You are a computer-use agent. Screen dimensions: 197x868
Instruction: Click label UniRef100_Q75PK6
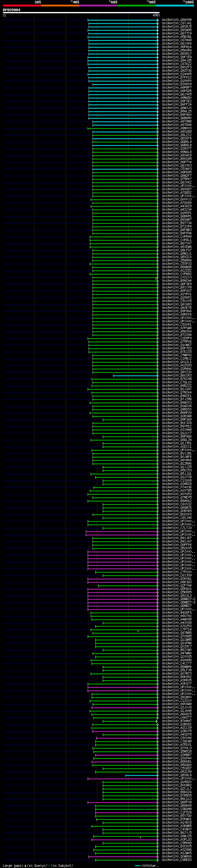click(177, 342)
